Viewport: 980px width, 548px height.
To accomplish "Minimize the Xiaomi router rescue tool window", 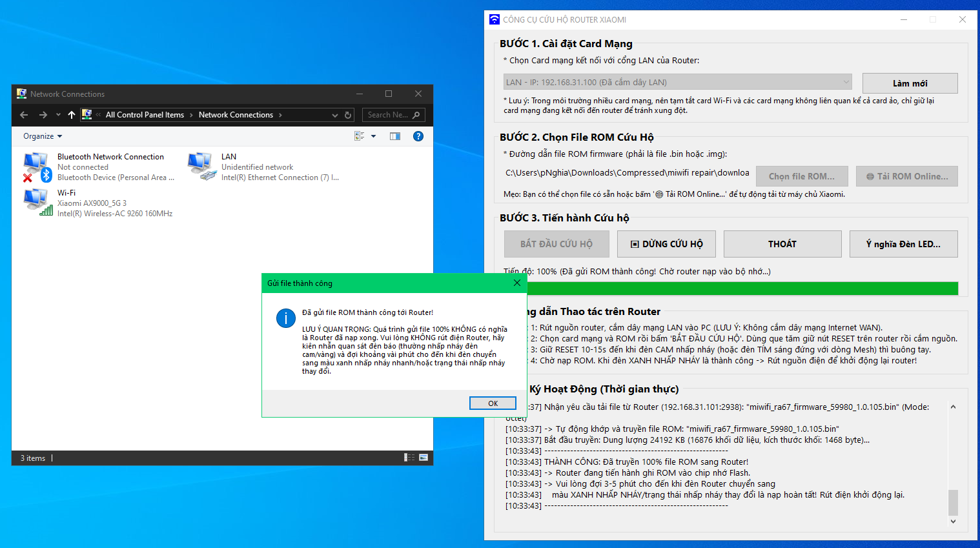I will [904, 19].
